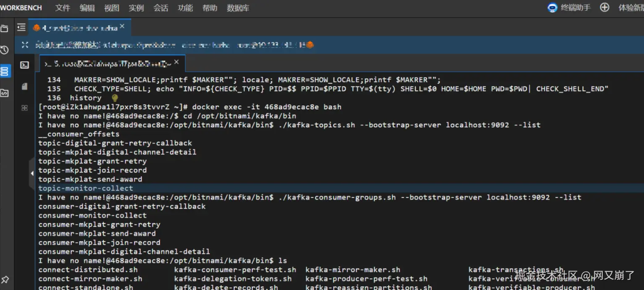
Task: Open the 功能 menu
Action: [x=185, y=8]
